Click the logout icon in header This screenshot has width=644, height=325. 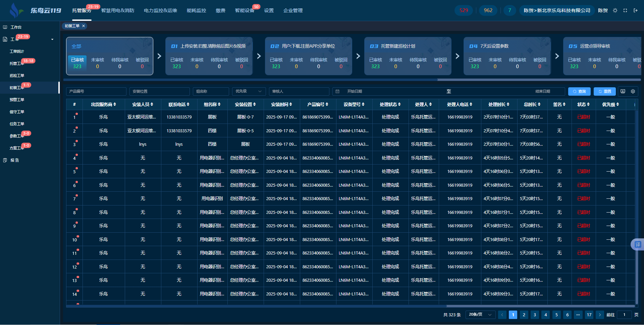(x=635, y=10)
